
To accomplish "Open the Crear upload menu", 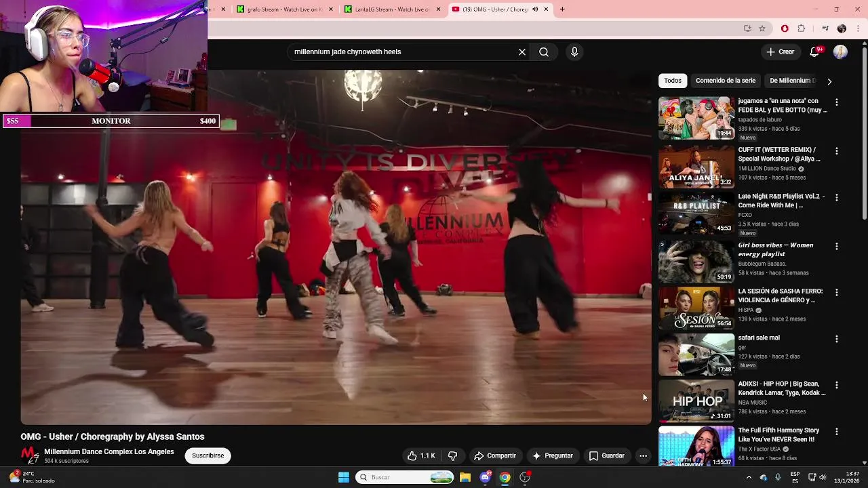I will coord(780,52).
